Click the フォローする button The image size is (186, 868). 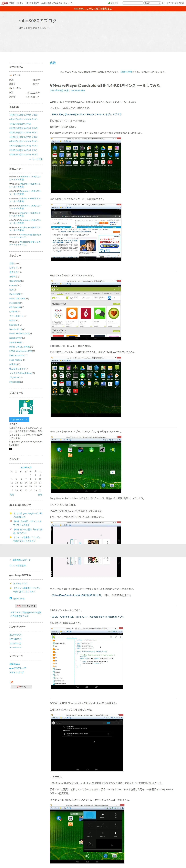[19, 420]
